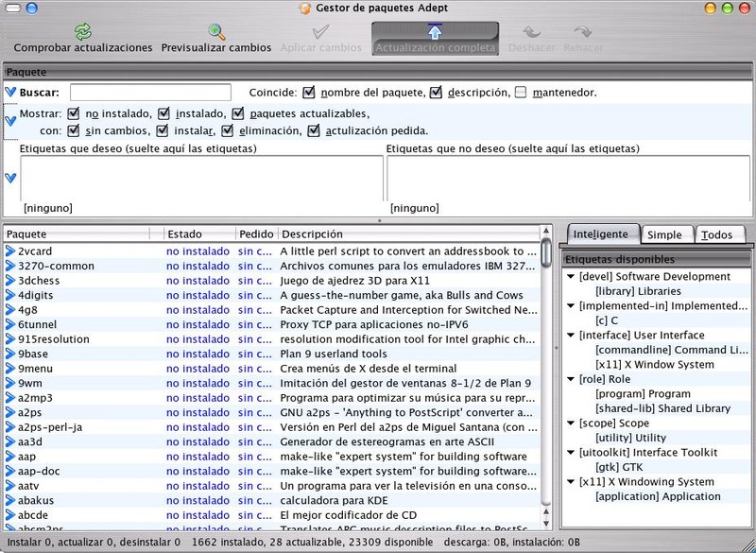Viewport: 756px width, 553px height.
Task: Switch to the Todos tab
Action: click(719, 234)
